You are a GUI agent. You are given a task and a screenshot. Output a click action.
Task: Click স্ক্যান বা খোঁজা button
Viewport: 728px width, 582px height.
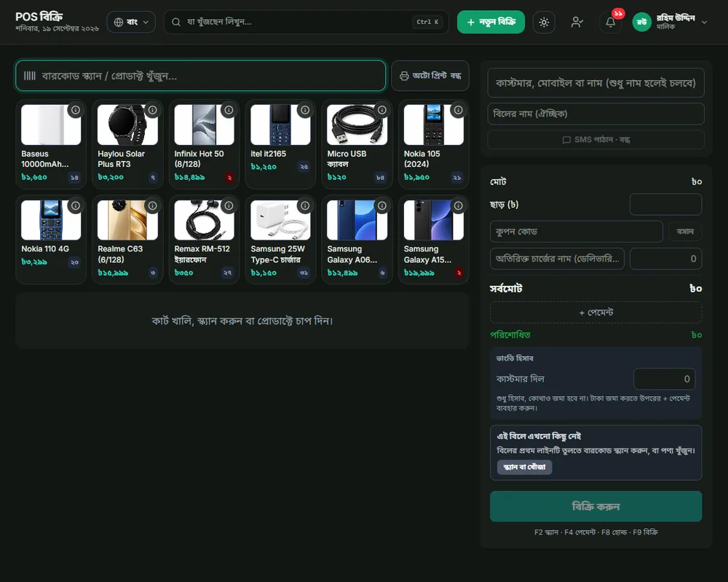(524, 467)
